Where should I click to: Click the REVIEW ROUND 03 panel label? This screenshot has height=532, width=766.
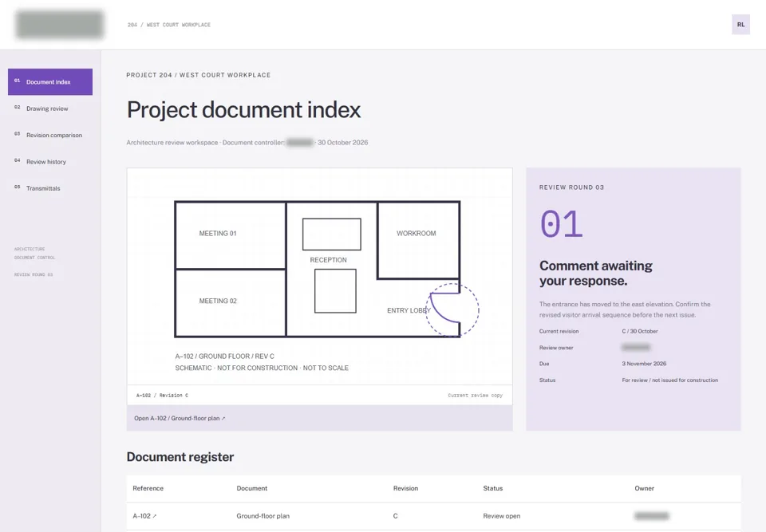(571, 187)
